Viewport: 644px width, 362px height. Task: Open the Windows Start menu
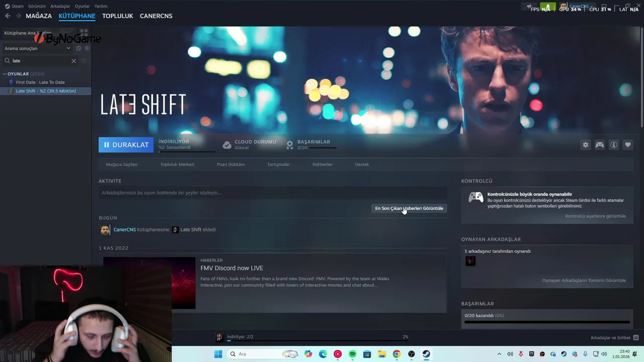click(218, 354)
